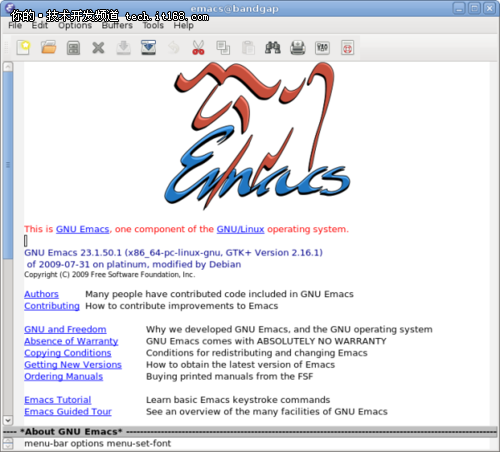Click the Copy toolbar icon

tap(223, 48)
